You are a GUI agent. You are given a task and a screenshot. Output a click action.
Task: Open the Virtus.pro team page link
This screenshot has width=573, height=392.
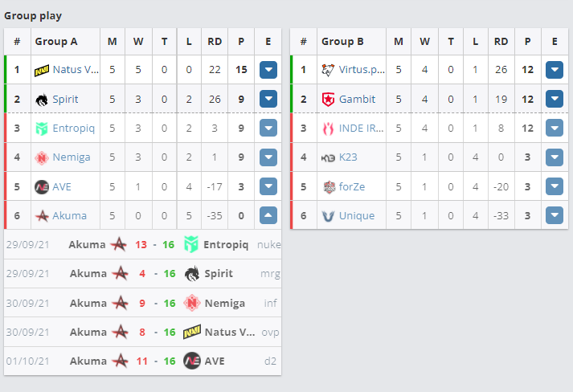(362, 70)
